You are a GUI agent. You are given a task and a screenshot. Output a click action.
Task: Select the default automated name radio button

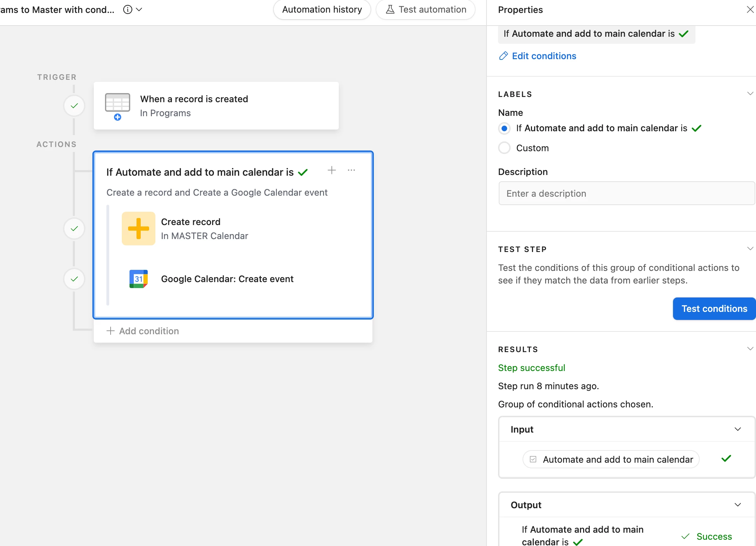point(504,128)
